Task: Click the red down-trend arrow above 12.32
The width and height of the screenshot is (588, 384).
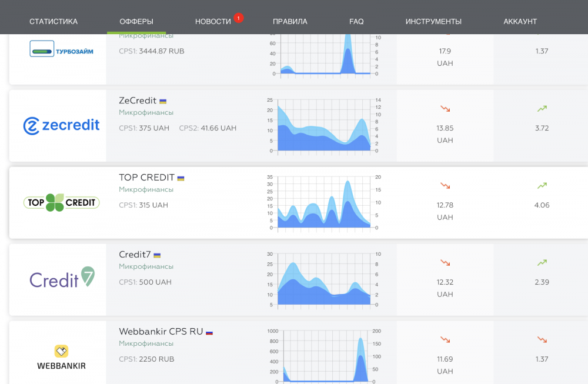Action: [445, 262]
